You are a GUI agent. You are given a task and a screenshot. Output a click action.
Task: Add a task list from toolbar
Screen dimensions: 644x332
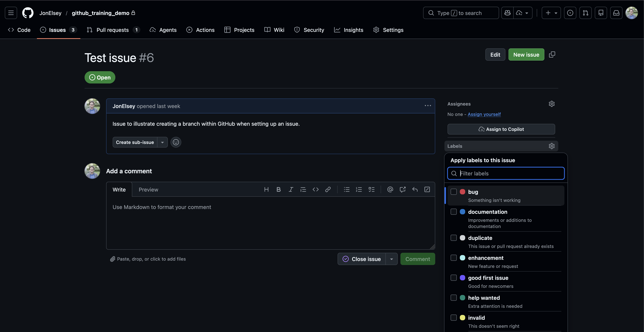(x=371, y=189)
